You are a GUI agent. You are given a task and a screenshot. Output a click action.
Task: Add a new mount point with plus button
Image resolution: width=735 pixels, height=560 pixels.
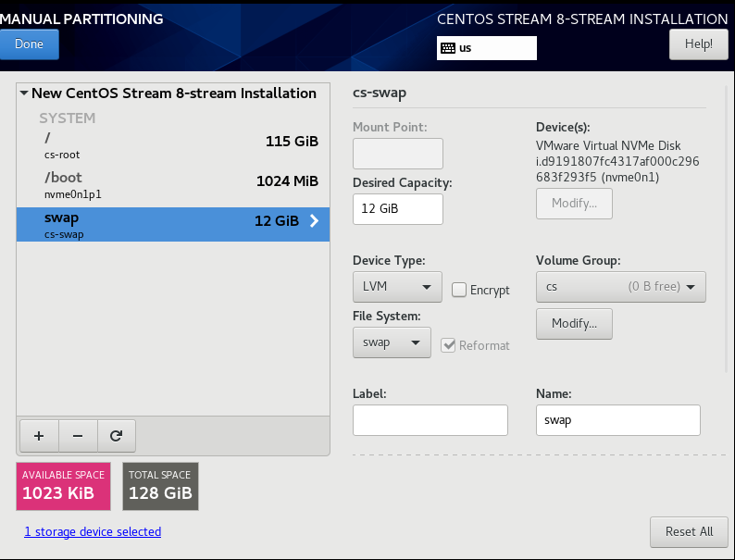click(x=40, y=436)
